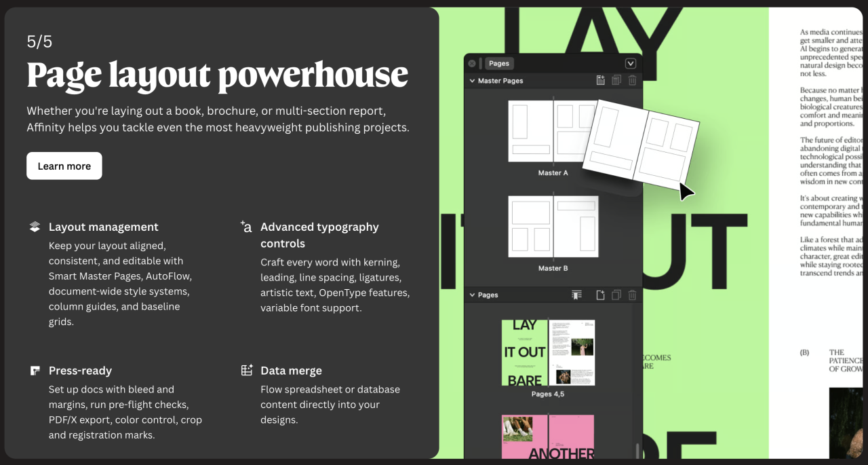The height and width of the screenshot is (465, 868).
Task: Open the Pages 4,5 spread thumbnail
Action: [x=548, y=352]
